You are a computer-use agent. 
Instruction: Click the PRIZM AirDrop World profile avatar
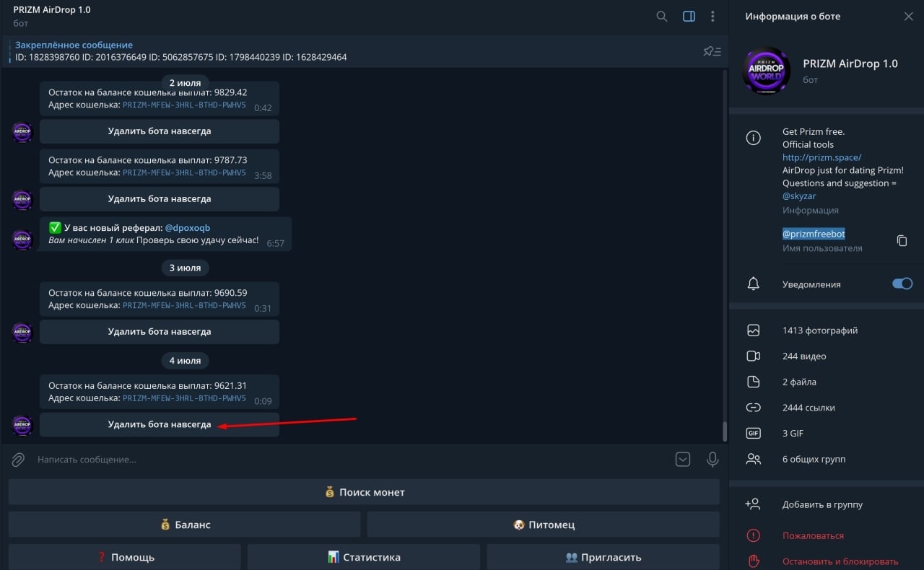tap(767, 71)
